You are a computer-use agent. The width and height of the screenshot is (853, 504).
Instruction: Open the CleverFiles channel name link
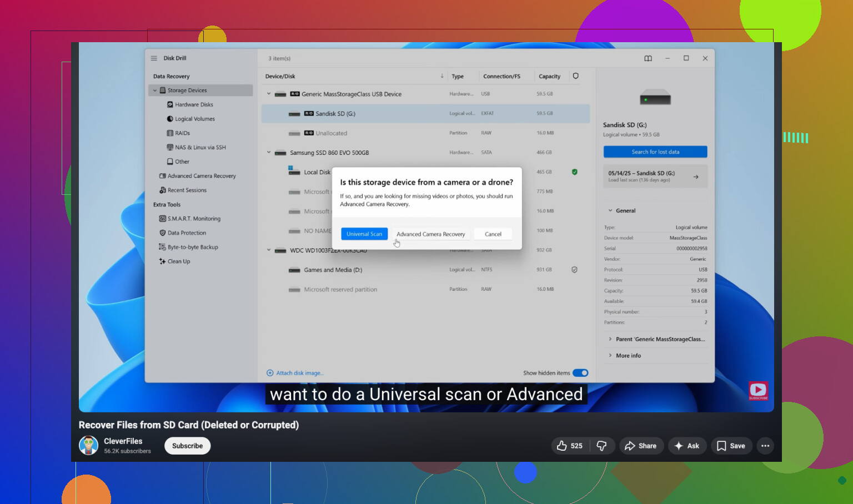pyautogui.click(x=123, y=441)
